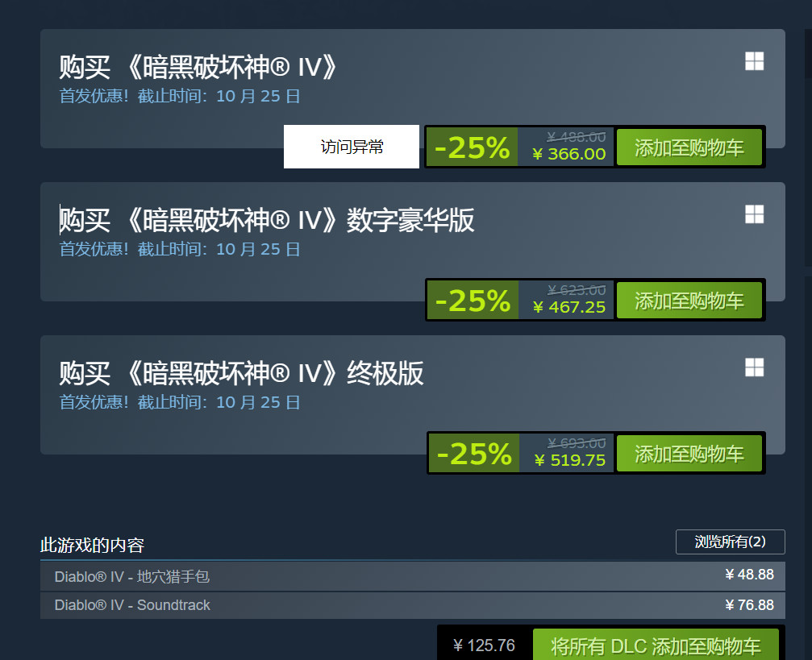812x660 pixels.
Task: Click -25% badge on ¥366.00 edition
Action: point(472,147)
